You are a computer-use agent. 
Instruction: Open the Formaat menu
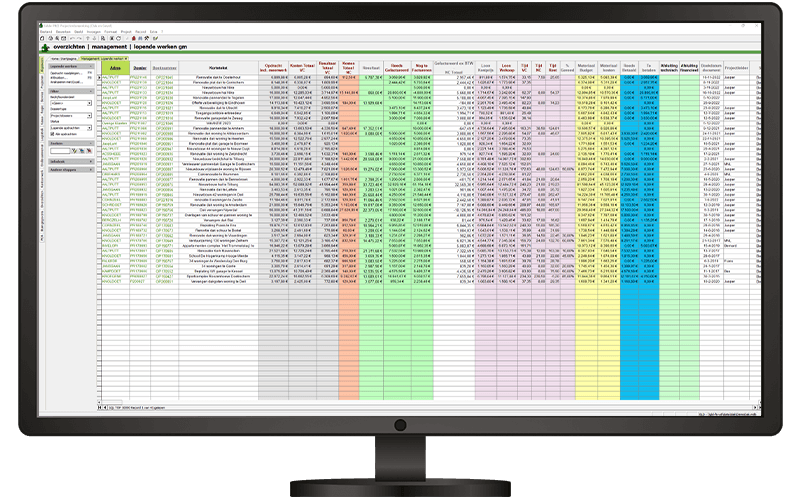(x=111, y=32)
